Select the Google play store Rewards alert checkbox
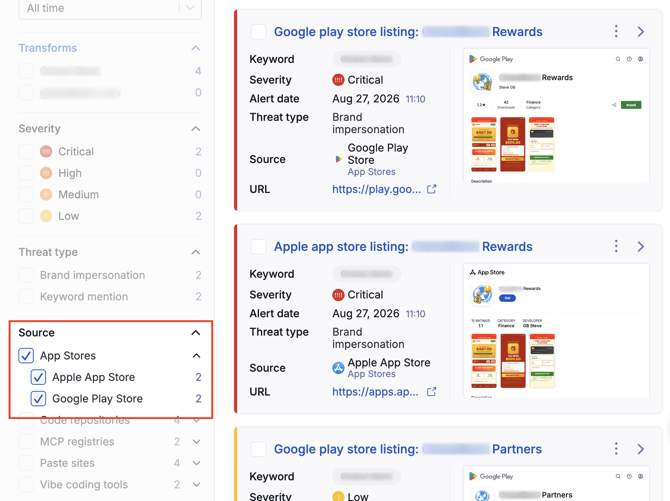This screenshot has height=501, width=670. [259, 32]
